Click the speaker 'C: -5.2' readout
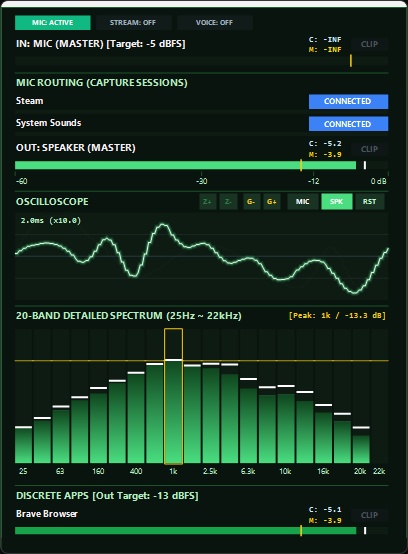408x554 pixels. (x=325, y=144)
